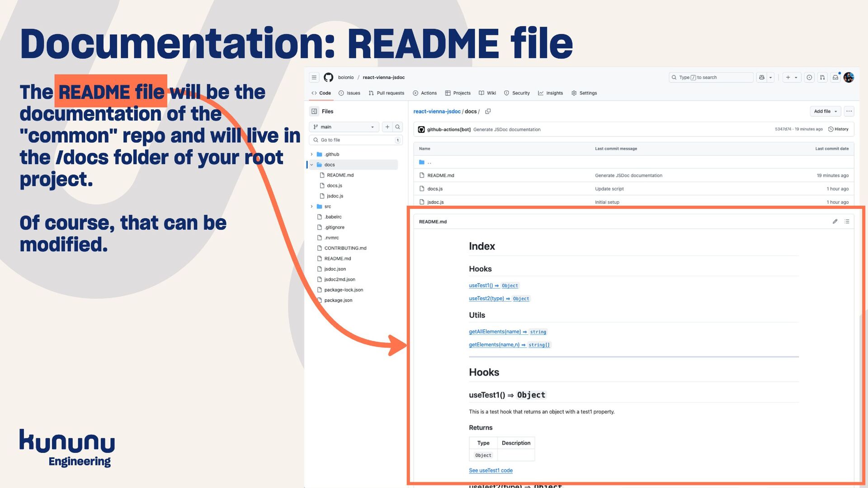868x488 pixels.
Task: Open README.md in the file table
Action: click(x=441, y=175)
